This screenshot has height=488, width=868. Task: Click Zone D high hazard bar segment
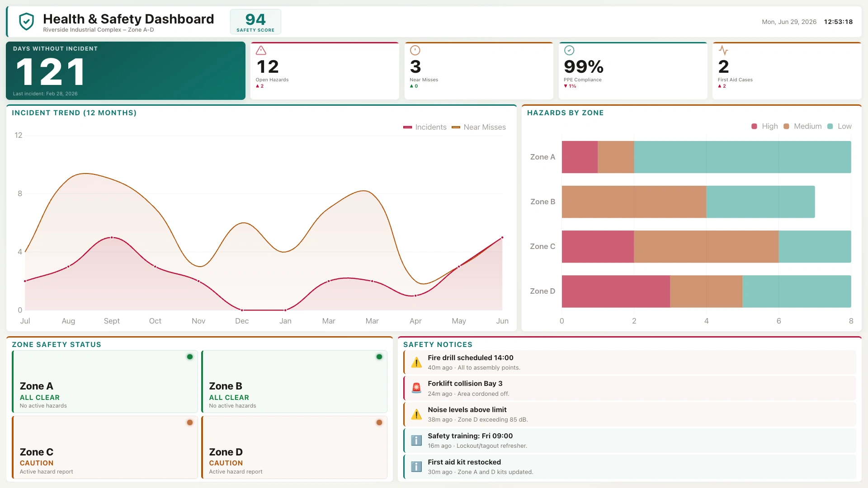(616, 291)
